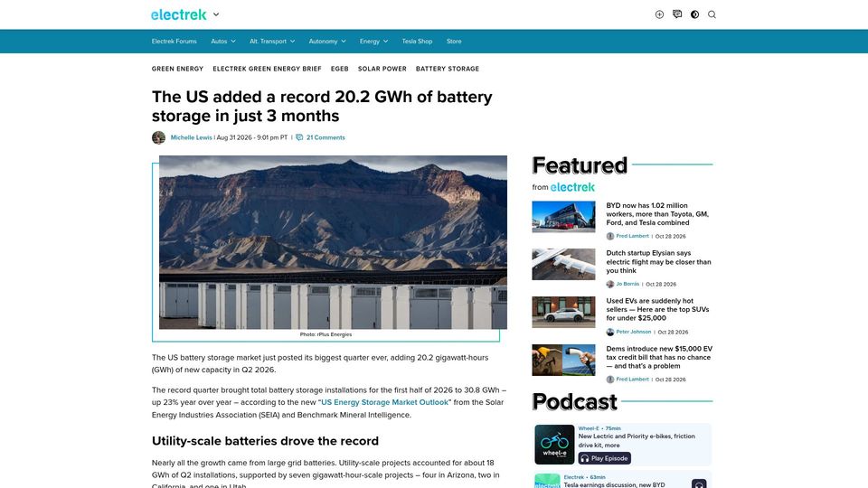Read the Dutch startup Elysian story
The image size is (868, 488).
point(658,262)
